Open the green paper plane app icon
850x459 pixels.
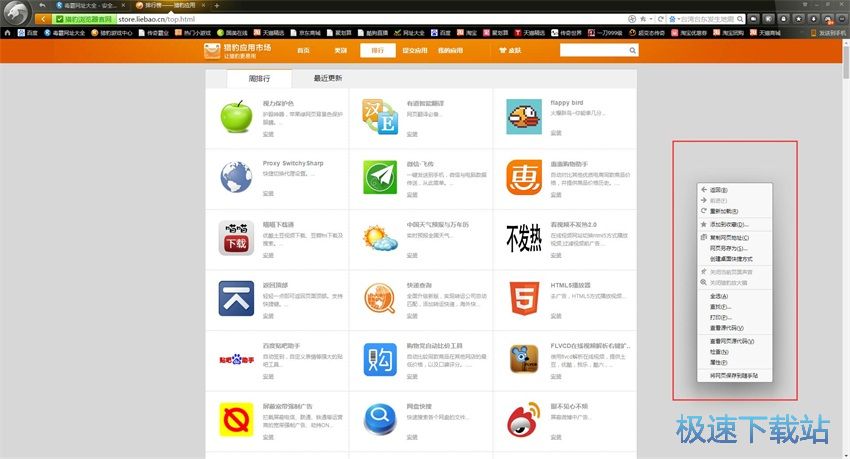380,177
